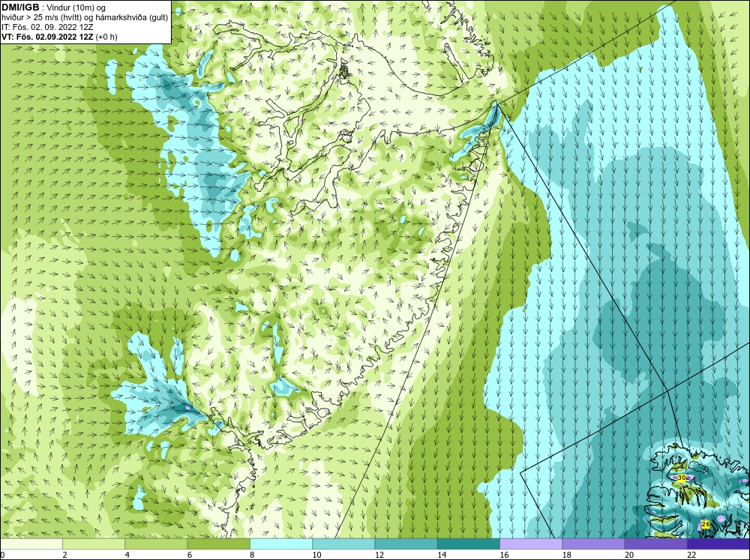Click the legend scale value 16
The image size is (750, 560).
504,555
